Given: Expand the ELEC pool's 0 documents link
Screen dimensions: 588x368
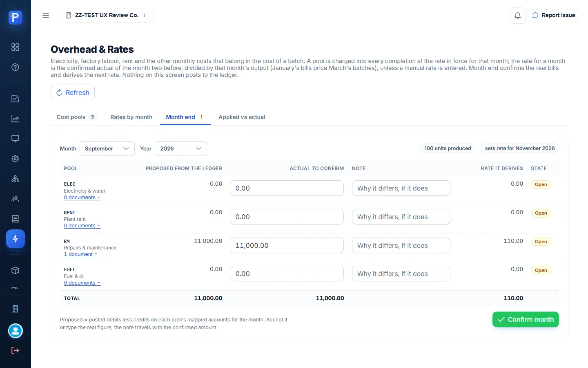Looking at the screenshot, I should 82,197.
